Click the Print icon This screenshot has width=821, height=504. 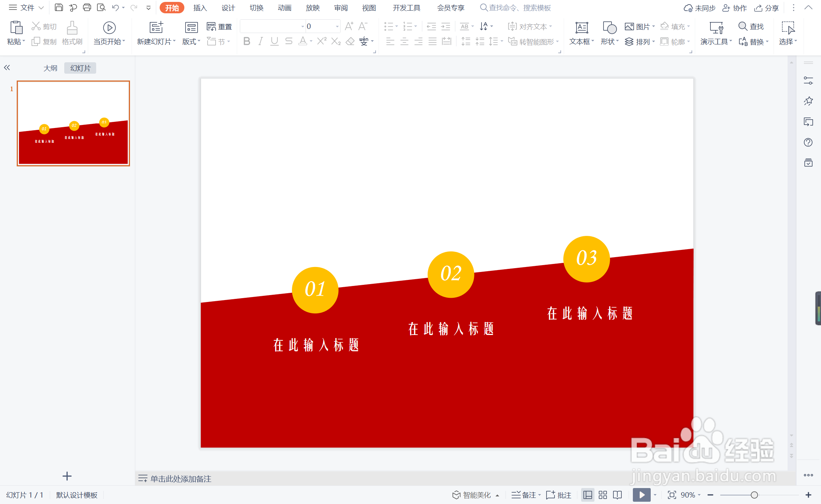point(87,8)
